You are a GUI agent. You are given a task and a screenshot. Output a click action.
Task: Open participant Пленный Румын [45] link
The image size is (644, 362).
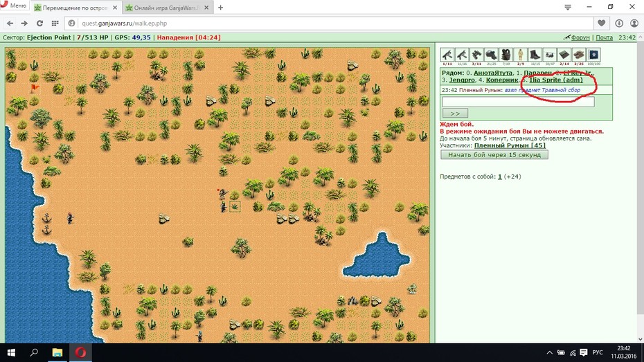(510, 145)
